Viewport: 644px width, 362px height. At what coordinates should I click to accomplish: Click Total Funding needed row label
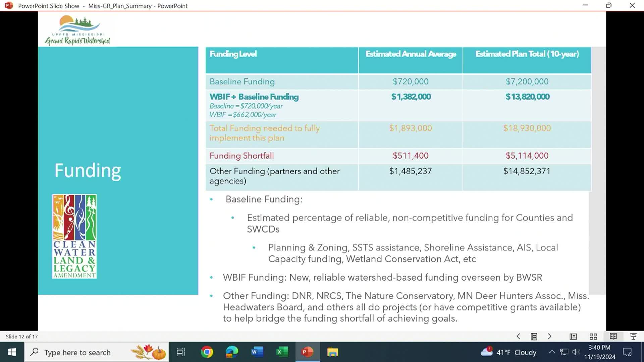click(x=265, y=133)
